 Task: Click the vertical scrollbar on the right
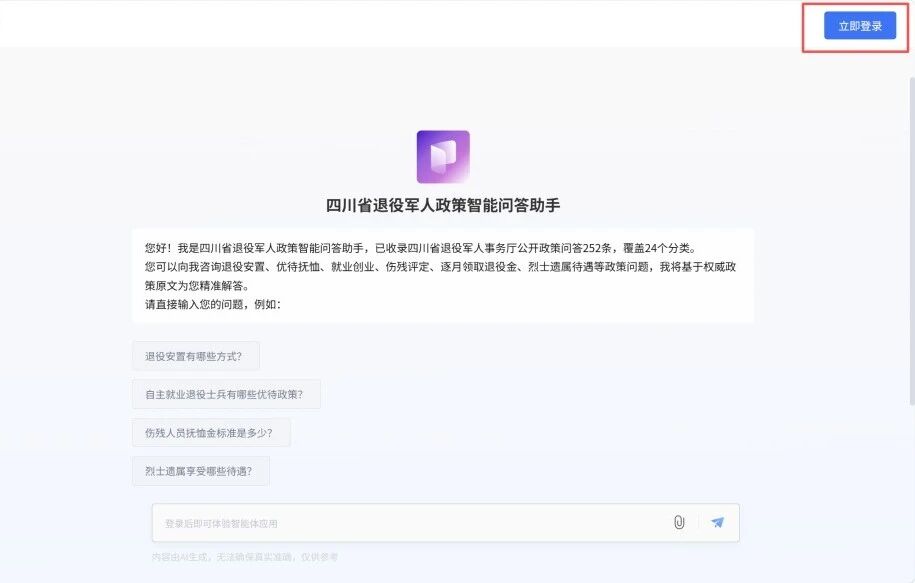pyautogui.click(x=912, y=240)
